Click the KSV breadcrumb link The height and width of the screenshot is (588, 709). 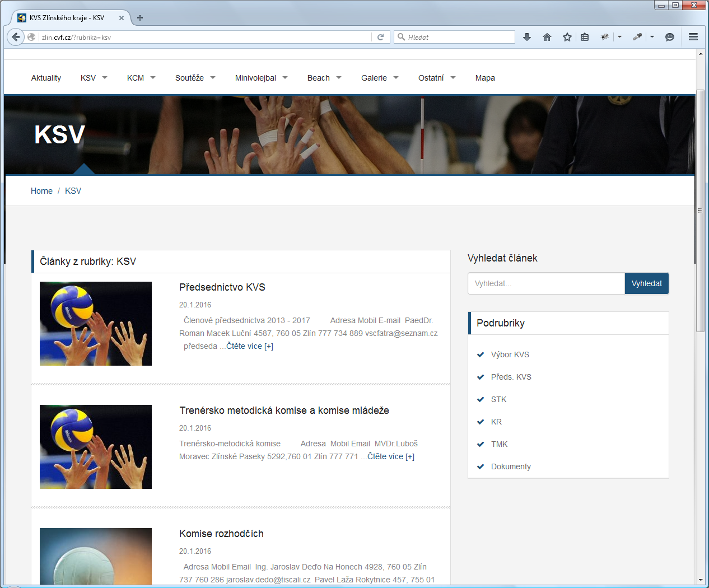(73, 191)
